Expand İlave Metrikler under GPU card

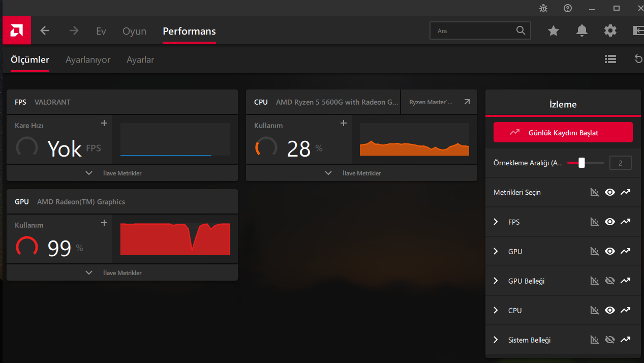coord(122,273)
